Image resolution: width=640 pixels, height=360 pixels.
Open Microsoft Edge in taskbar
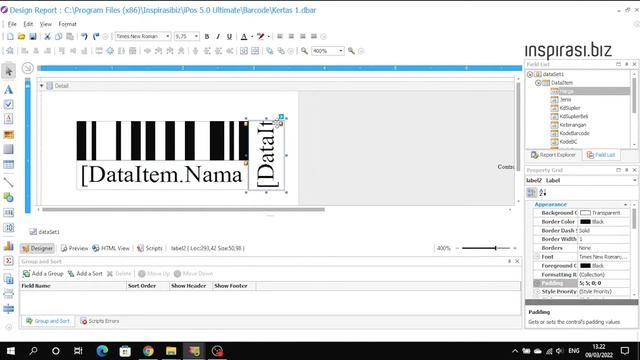[102, 351]
